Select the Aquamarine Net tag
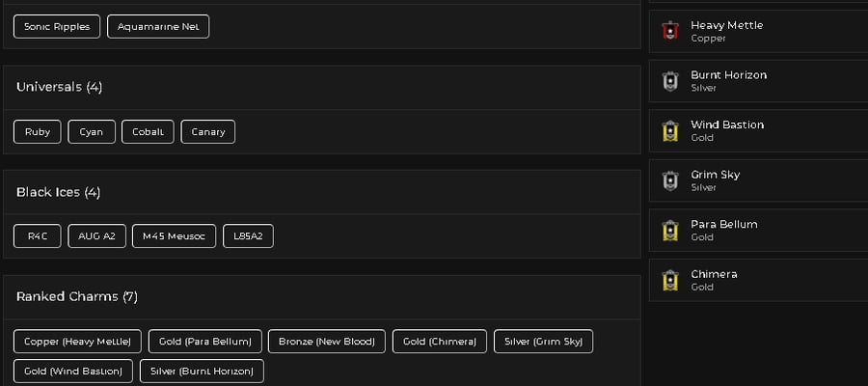This screenshot has height=386, width=868. click(x=158, y=27)
